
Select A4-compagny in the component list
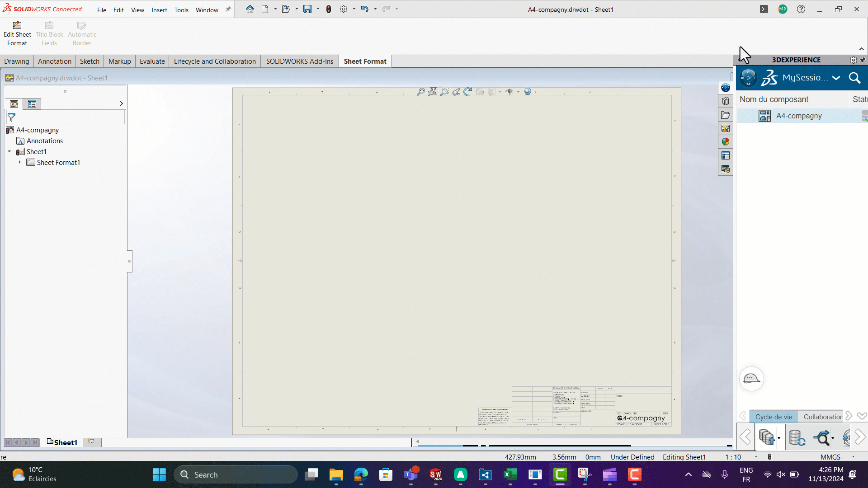[x=798, y=116]
